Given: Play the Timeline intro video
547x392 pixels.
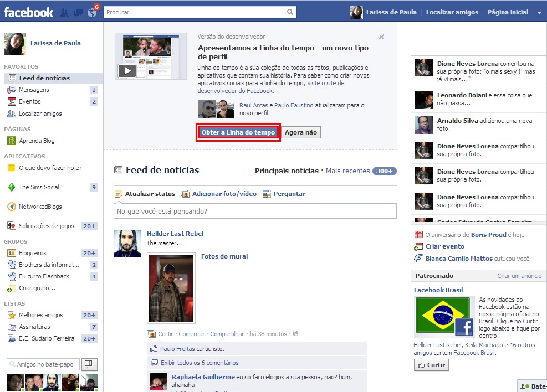Looking at the screenshot, I should click(127, 71).
